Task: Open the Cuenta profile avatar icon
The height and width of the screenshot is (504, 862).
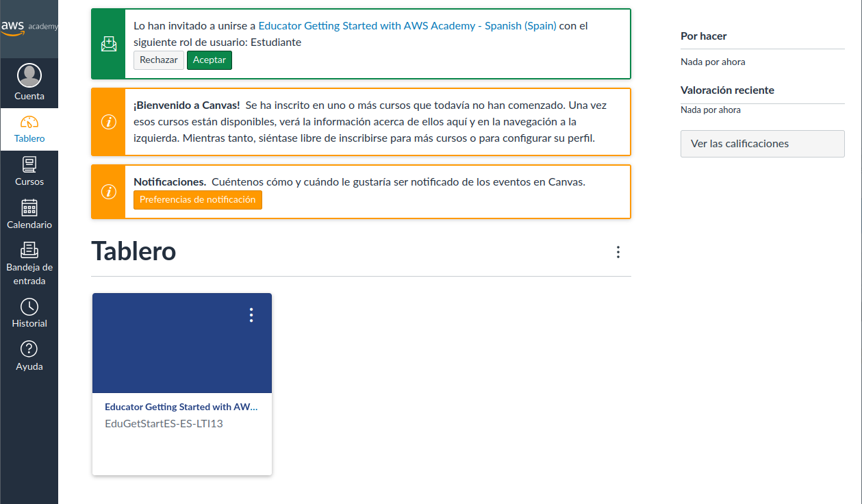Action: point(29,75)
